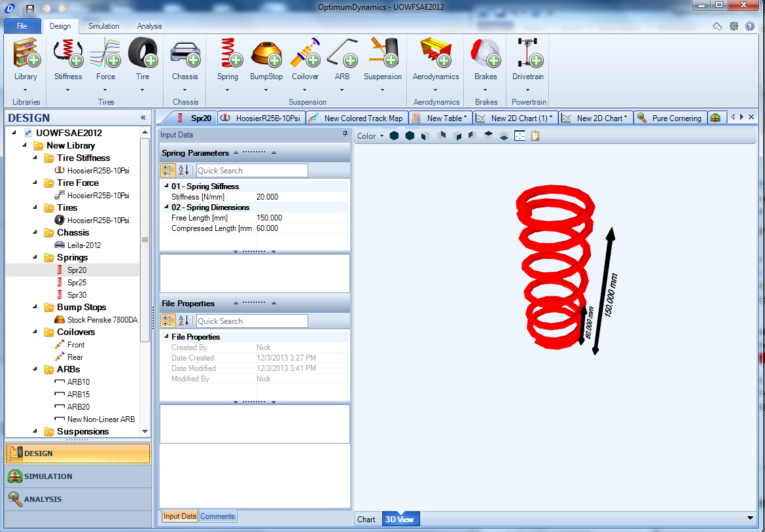Collapse the Tire Stiffness folder
This screenshot has width=765, height=532.
point(35,157)
